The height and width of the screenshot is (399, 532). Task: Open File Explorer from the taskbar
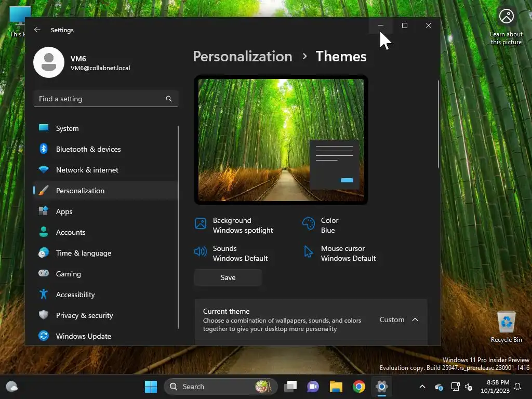point(336,387)
